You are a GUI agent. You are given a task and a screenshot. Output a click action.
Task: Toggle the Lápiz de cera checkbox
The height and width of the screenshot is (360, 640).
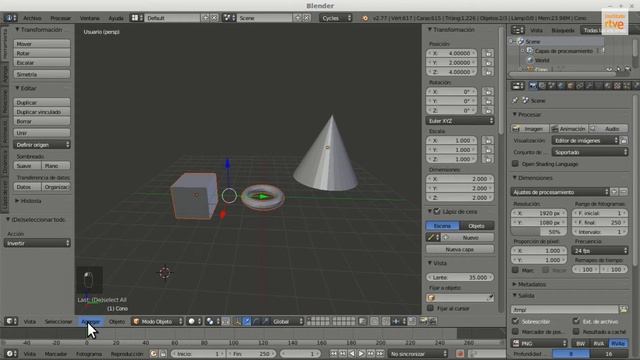(x=437, y=211)
